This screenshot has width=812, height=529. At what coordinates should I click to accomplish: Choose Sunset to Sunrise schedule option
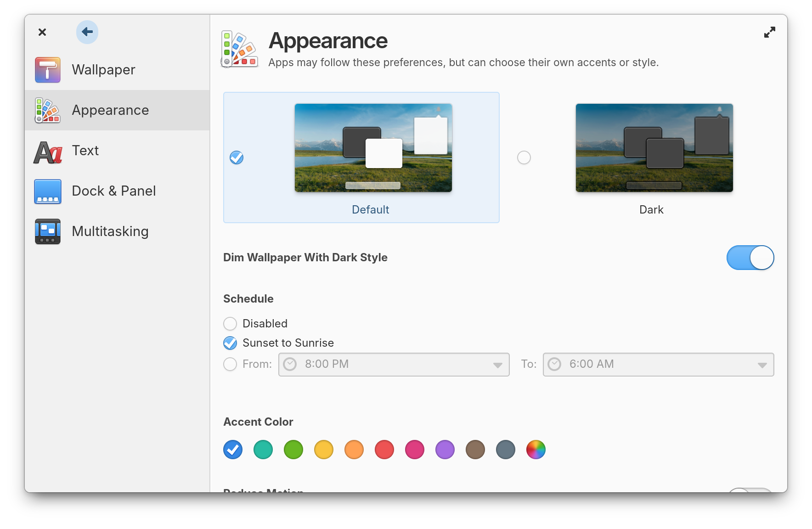[230, 343]
